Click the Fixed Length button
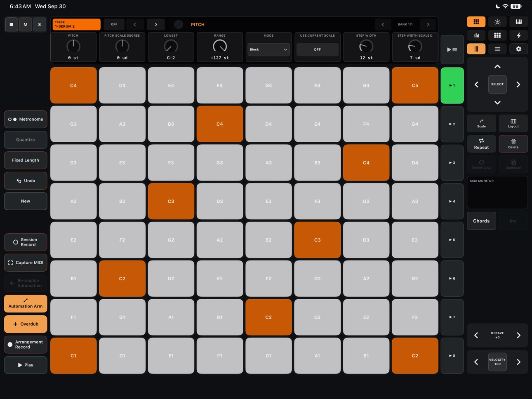Viewport: 532px width, 399px height. (x=26, y=160)
